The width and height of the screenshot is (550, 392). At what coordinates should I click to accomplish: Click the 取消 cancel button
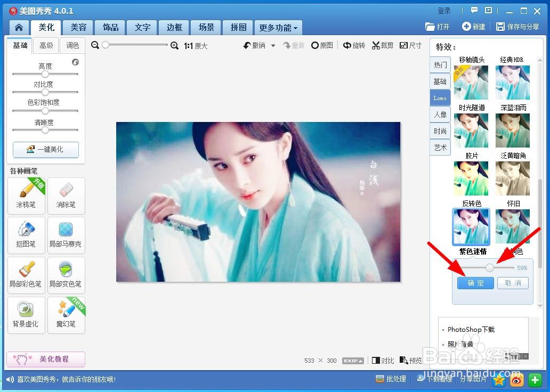point(513,283)
